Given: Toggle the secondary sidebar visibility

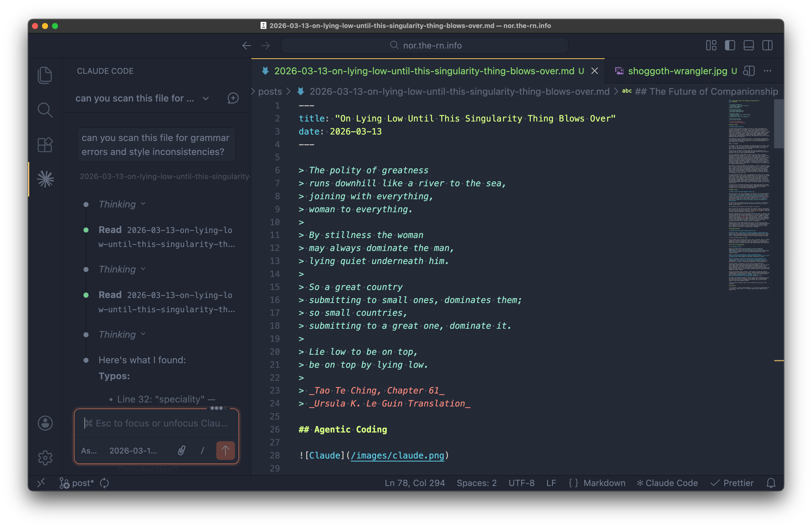Looking at the screenshot, I should (767, 45).
